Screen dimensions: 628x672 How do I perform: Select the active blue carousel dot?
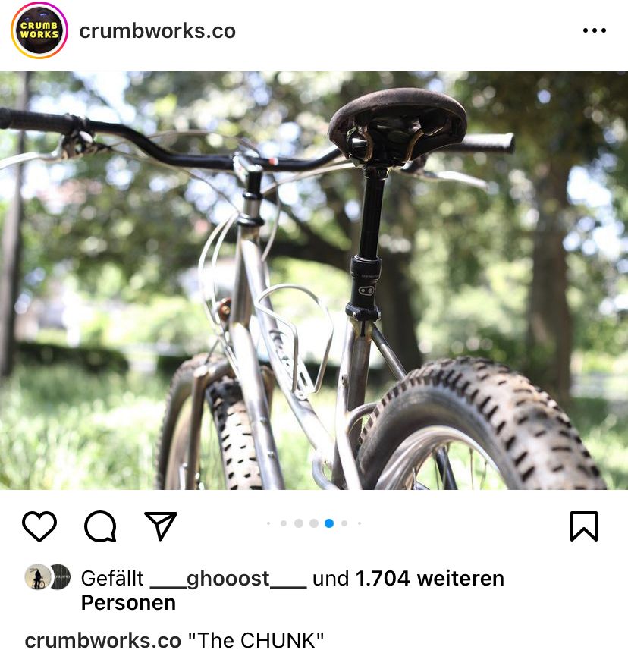pyautogui.click(x=329, y=523)
